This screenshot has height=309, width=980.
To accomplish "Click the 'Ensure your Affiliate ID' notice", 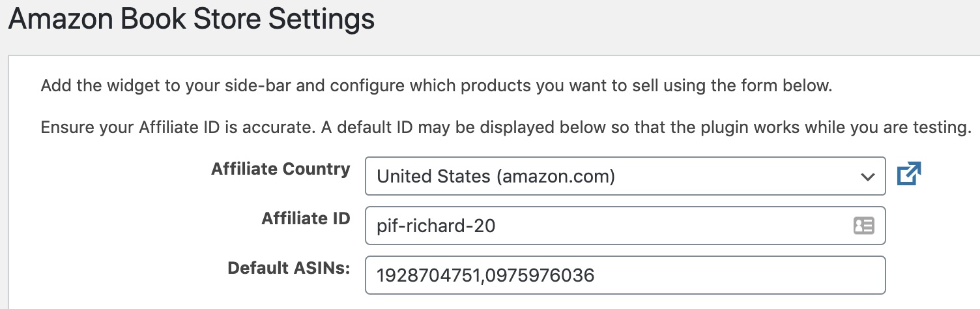I will 502,127.
